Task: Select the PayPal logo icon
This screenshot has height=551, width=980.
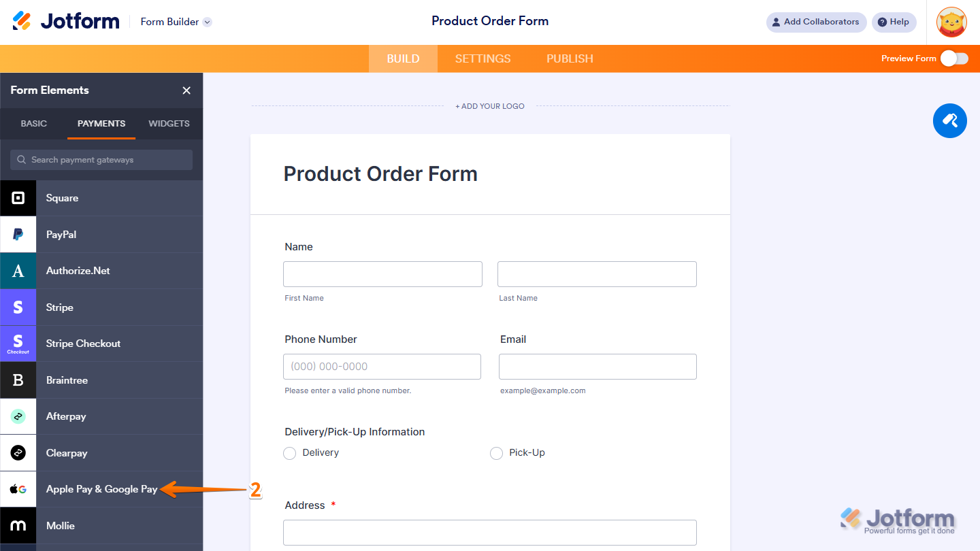Action: click(18, 235)
